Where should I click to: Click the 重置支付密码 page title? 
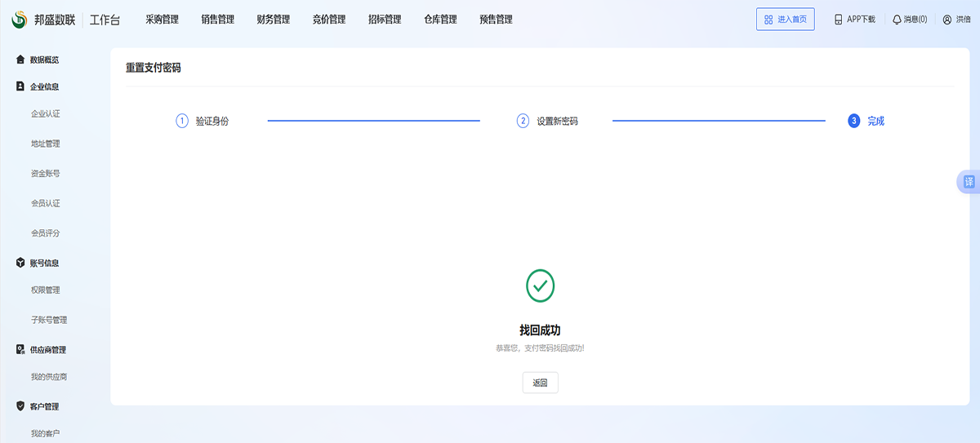(153, 68)
